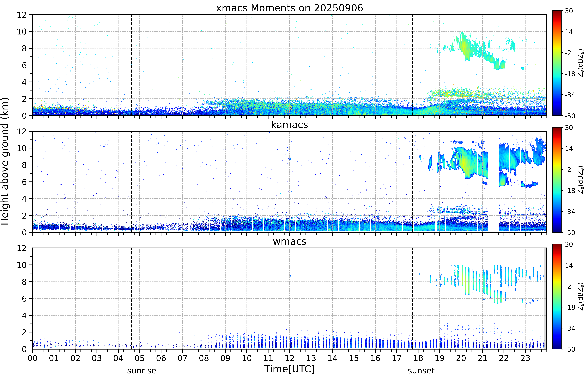The width and height of the screenshot is (588, 379).
Task: Click wmacs height axis tick '8'
Action: pos(24,282)
